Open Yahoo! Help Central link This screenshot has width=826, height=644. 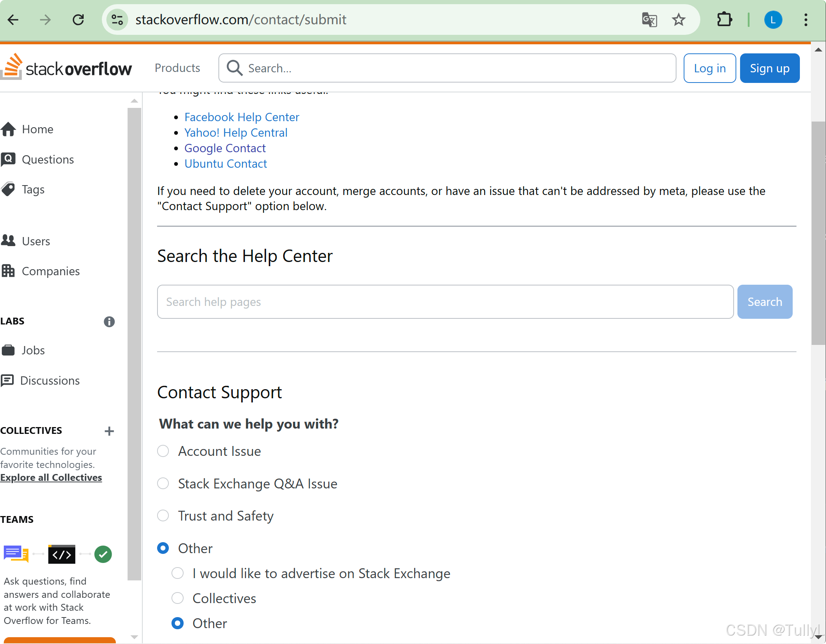236,133
